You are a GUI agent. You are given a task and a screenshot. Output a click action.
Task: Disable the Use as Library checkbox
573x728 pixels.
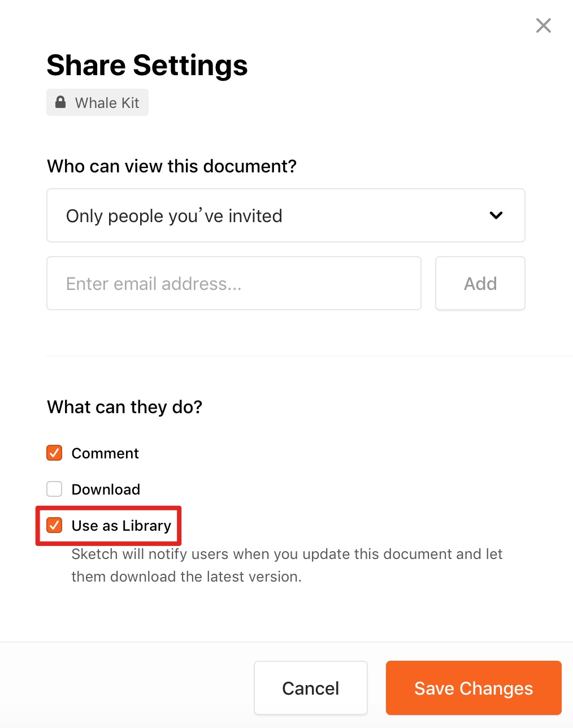(x=54, y=525)
